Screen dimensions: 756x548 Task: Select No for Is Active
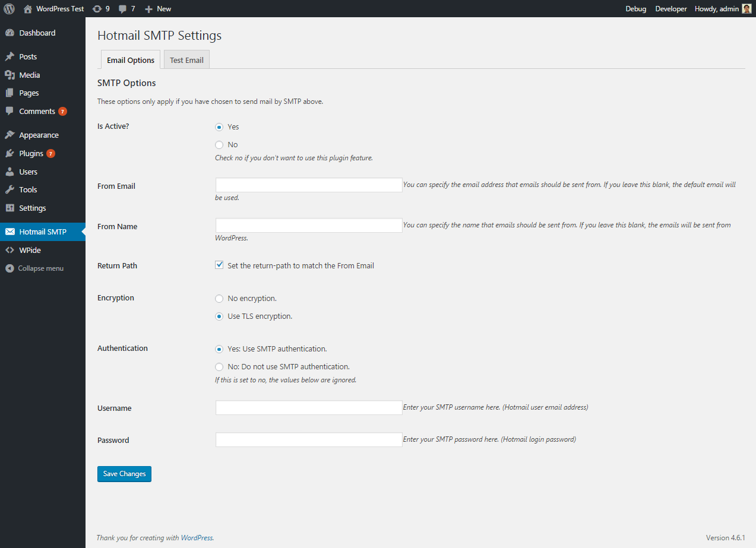coord(219,145)
